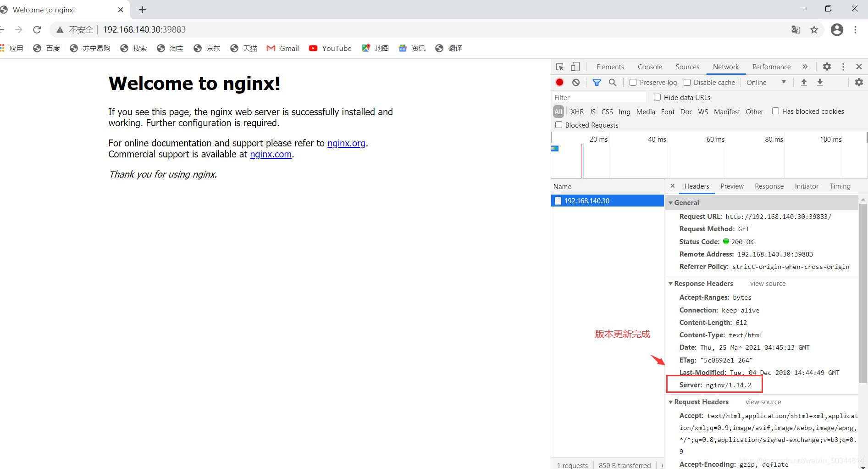
Task: Enable the Preserve log checkbox
Action: (633, 83)
